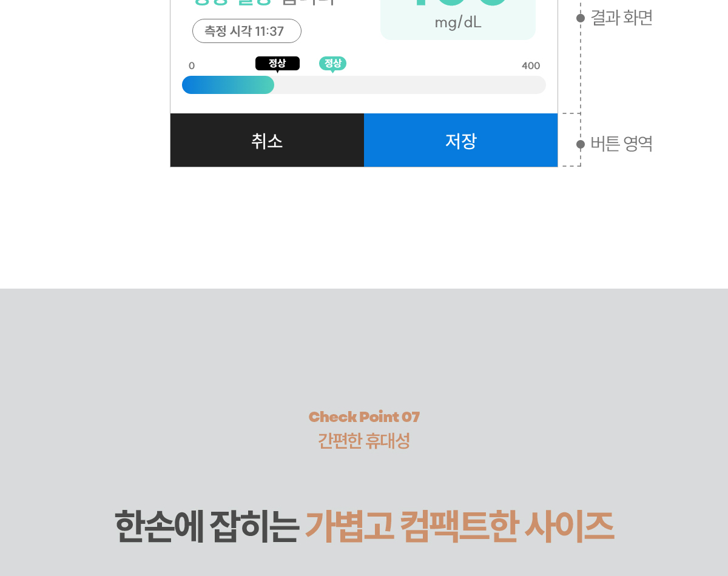Click the gray dot beside 버튼 영역
Image resolution: width=728 pixels, height=576 pixels.
tap(581, 144)
